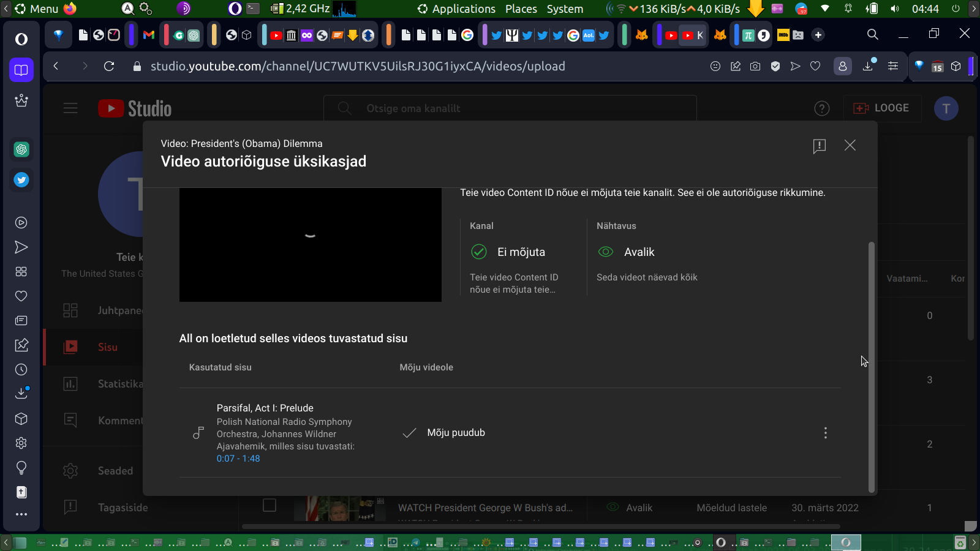
Task: Reload the page in the browser
Action: point(109,66)
